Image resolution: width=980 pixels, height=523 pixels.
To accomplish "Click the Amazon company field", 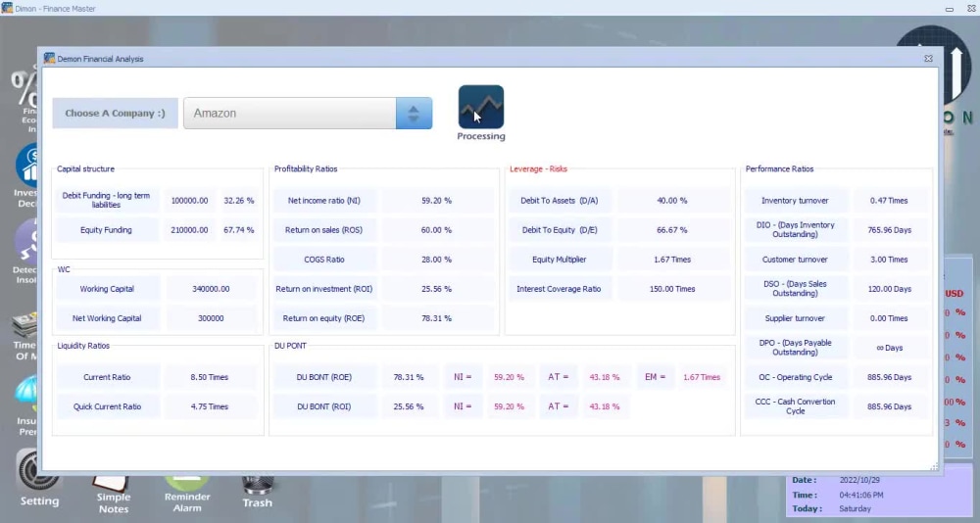I will (290, 113).
